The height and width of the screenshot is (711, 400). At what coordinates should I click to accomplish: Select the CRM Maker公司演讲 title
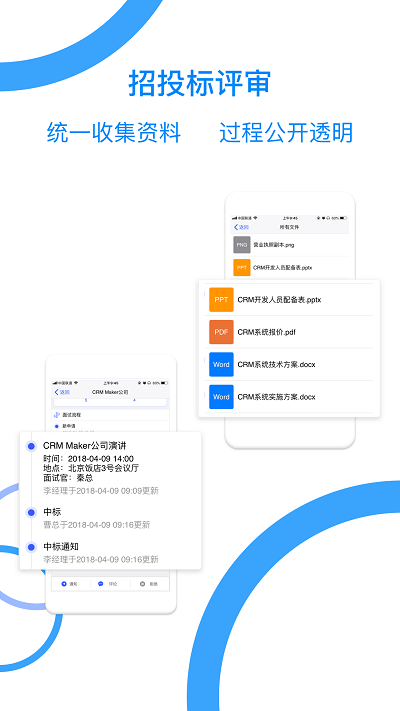click(84, 446)
